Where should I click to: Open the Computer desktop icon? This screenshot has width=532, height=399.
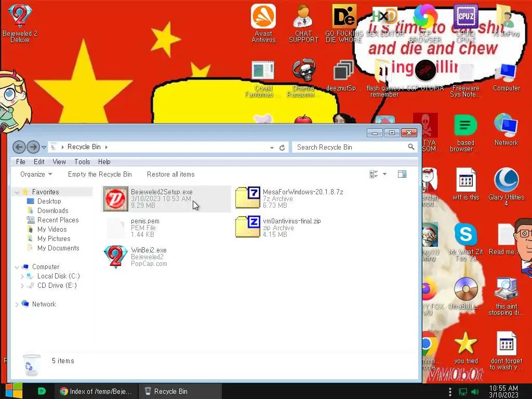(506, 77)
